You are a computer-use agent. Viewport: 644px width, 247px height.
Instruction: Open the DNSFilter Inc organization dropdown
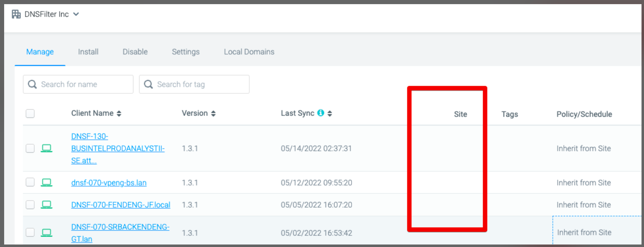pyautogui.click(x=46, y=14)
